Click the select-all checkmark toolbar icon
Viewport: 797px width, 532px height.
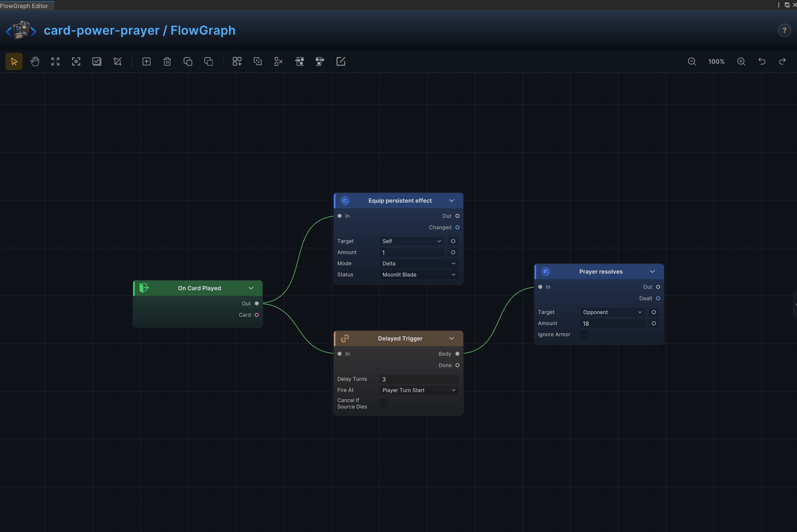pos(97,61)
